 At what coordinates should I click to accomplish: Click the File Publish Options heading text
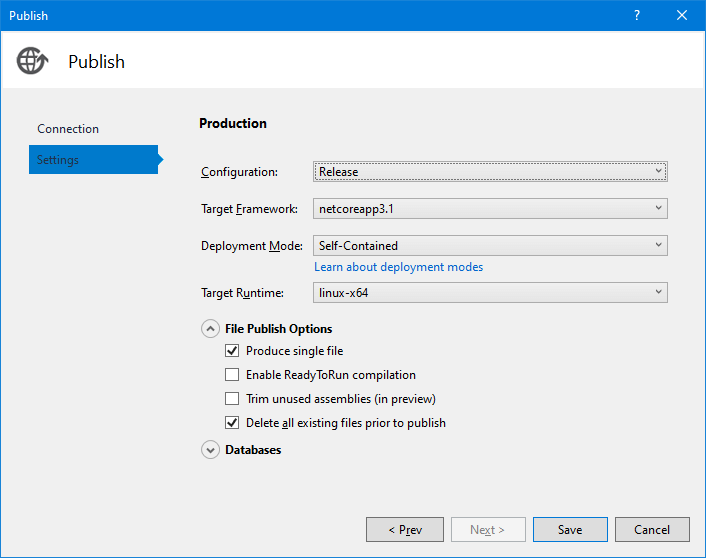279,329
